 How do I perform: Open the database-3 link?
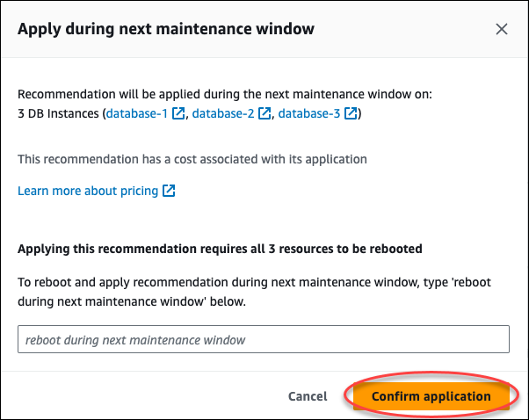click(309, 113)
